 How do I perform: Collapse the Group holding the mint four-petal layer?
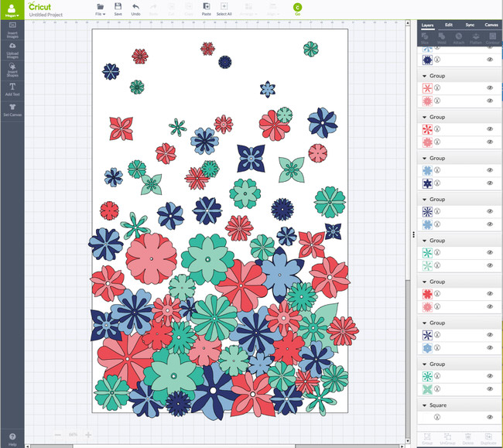(424, 364)
